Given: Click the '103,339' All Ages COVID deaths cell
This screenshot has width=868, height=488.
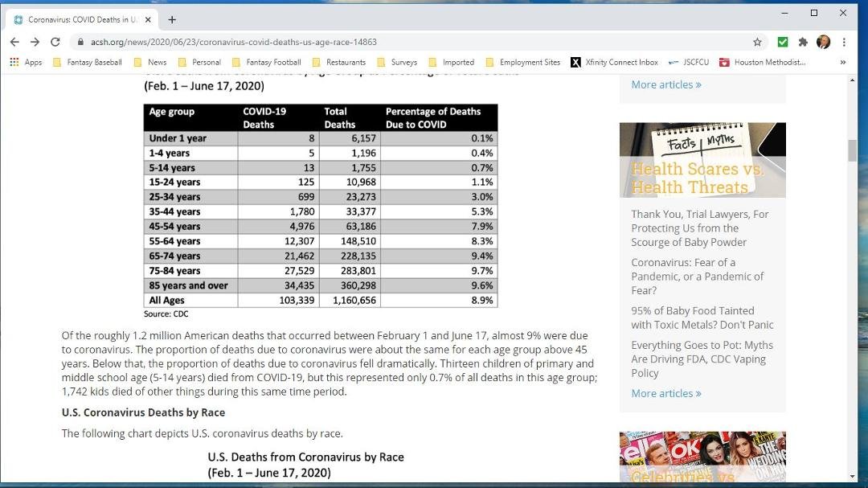Looking at the screenshot, I should coord(297,300).
